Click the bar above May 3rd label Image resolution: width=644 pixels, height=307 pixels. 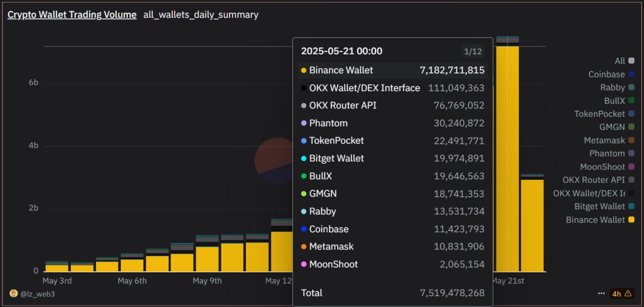(x=57, y=267)
